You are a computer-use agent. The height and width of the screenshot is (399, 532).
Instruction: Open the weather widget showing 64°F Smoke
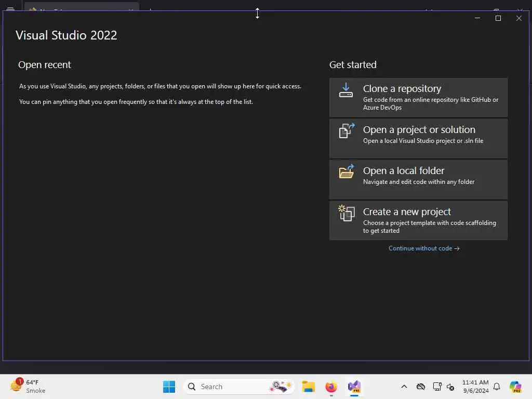click(28, 386)
